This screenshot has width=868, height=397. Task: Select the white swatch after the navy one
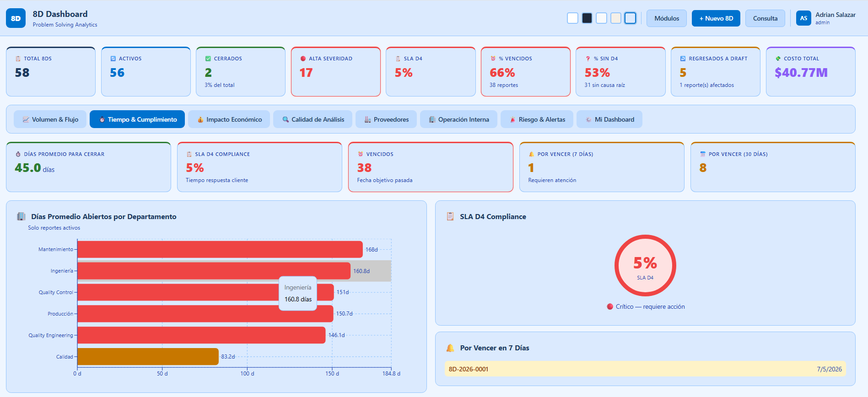coord(602,18)
